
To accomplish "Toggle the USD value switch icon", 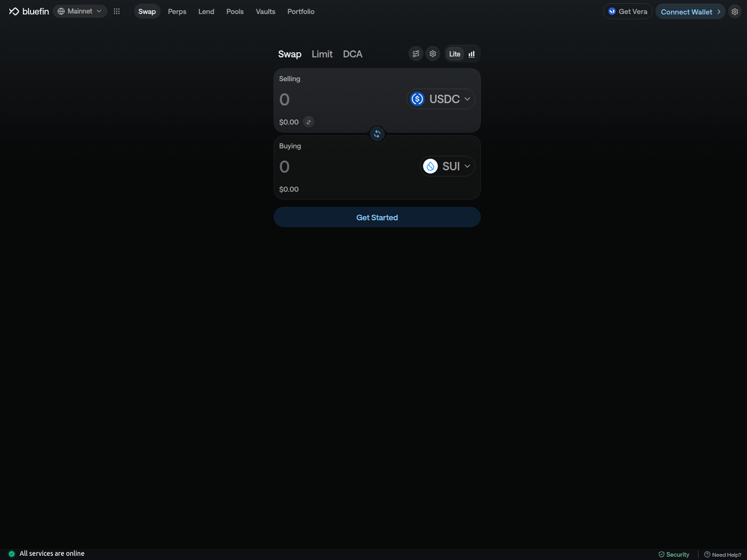I will point(309,122).
